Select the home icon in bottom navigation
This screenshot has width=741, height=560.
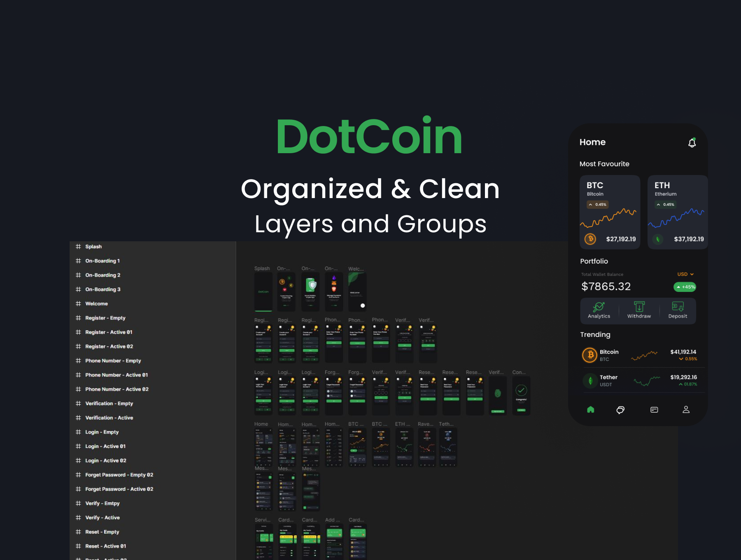[590, 410]
